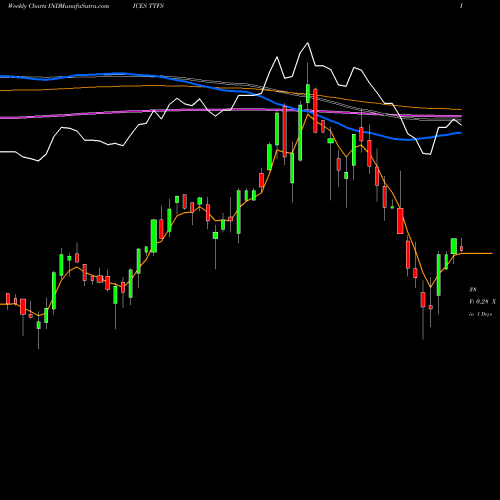
Task: Click the 'V: 0.28 X' volume readout
Action: (482, 302)
